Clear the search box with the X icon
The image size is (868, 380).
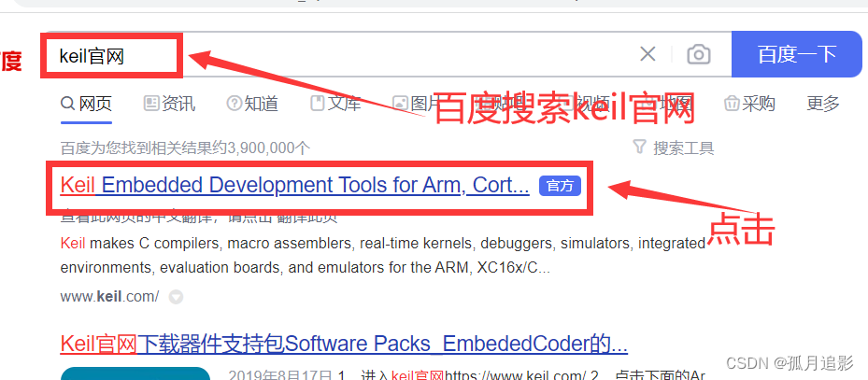pos(647,54)
